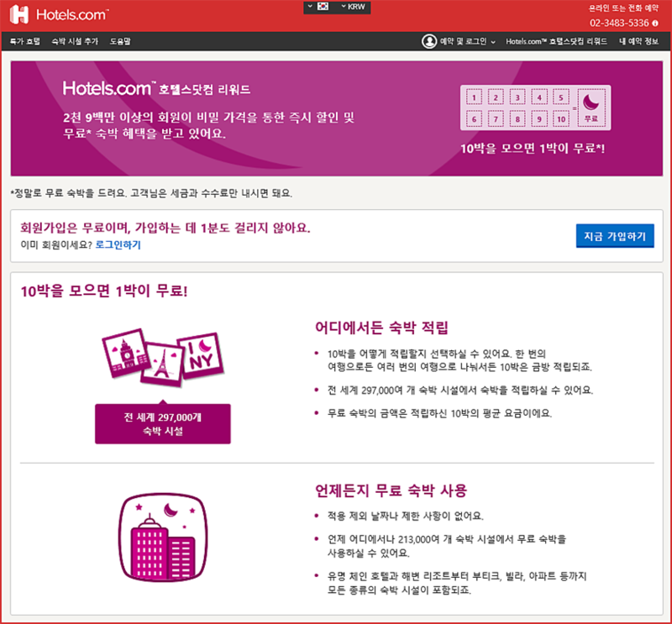Click the section heading 10박을 모으면 1박이 무료!
Image resolution: width=672 pixels, height=624 pixels.
(x=104, y=291)
